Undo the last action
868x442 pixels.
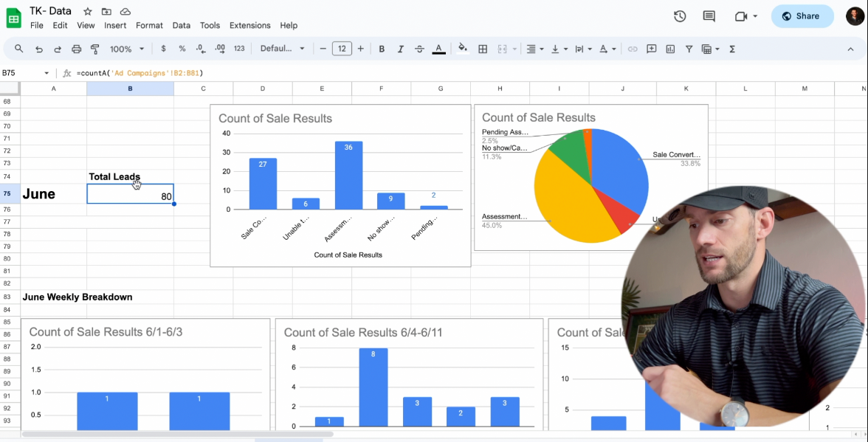[38, 49]
